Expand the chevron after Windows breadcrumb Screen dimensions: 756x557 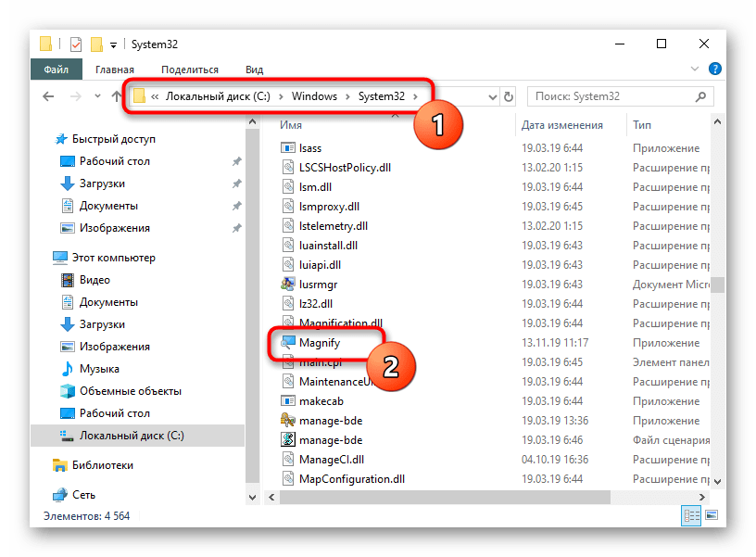pyautogui.click(x=347, y=97)
